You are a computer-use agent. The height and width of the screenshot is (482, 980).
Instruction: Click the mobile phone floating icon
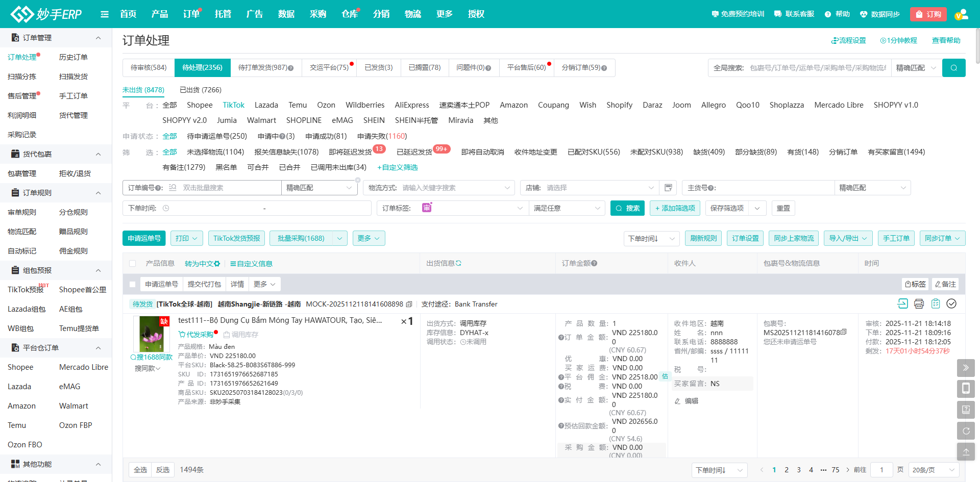click(x=966, y=389)
